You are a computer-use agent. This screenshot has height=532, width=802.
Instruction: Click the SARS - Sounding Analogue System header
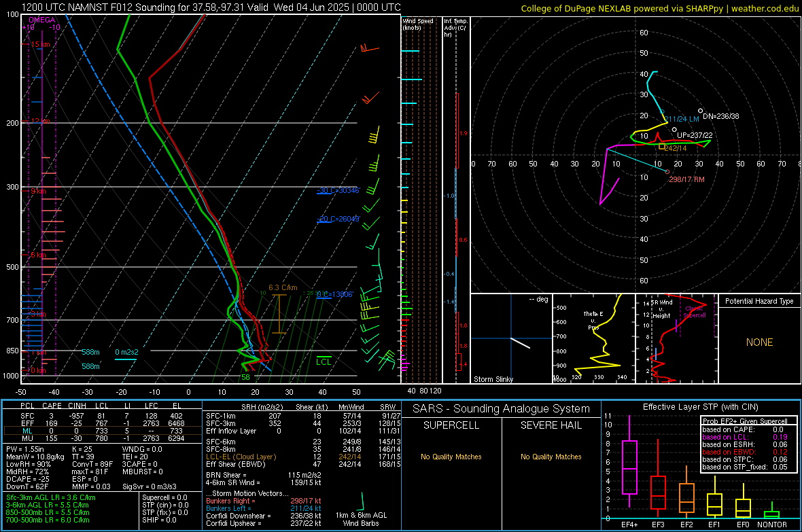(x=502, y=409)
